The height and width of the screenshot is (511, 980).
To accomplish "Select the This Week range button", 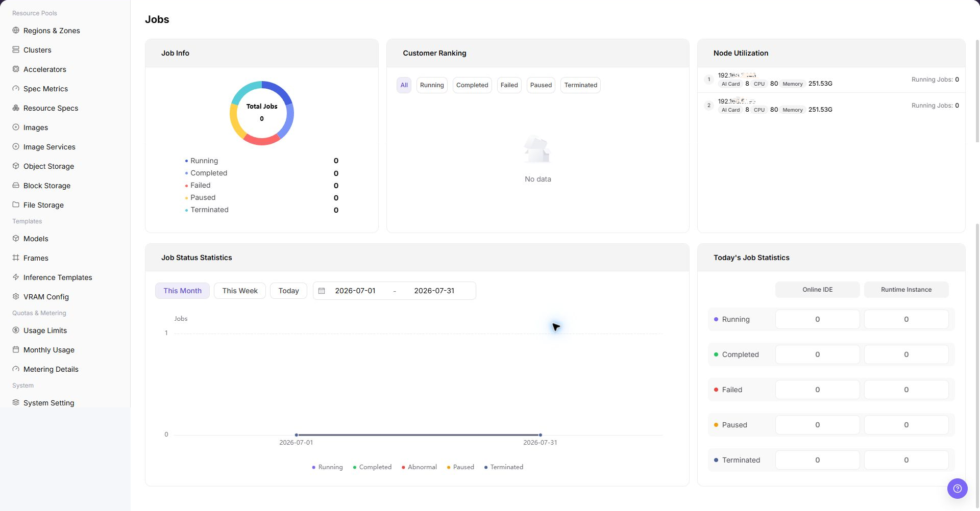I will pyautogui.click(x=240, y=291).
